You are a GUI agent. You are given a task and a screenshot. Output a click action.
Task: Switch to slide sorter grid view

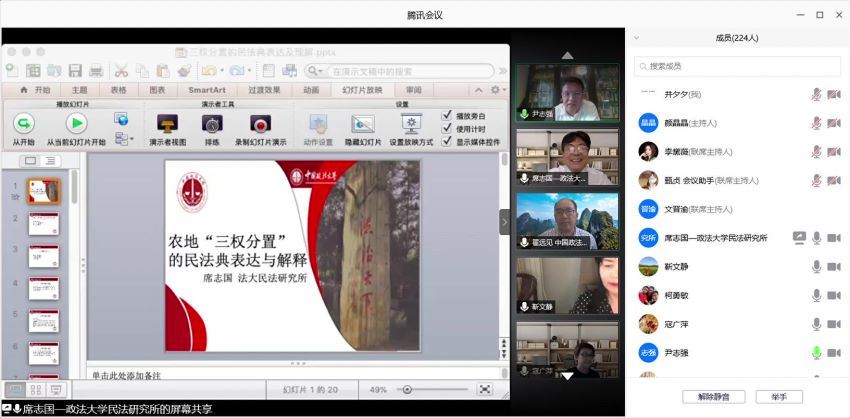[36, 389]
